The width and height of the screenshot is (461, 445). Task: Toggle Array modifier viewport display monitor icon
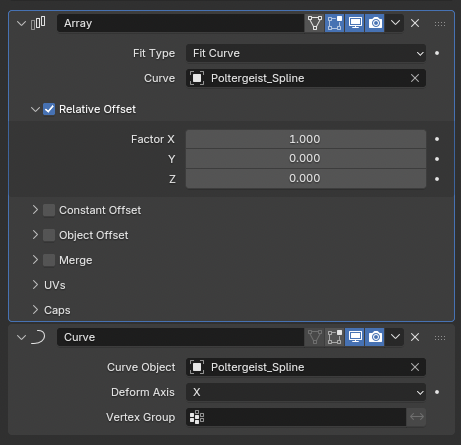[355, 23]
